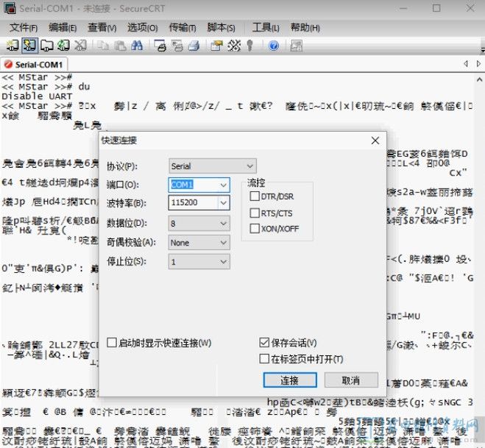Screen dimensions: 485x448
Task: Open Session Options toolbar icon
Action: (216, 46)
